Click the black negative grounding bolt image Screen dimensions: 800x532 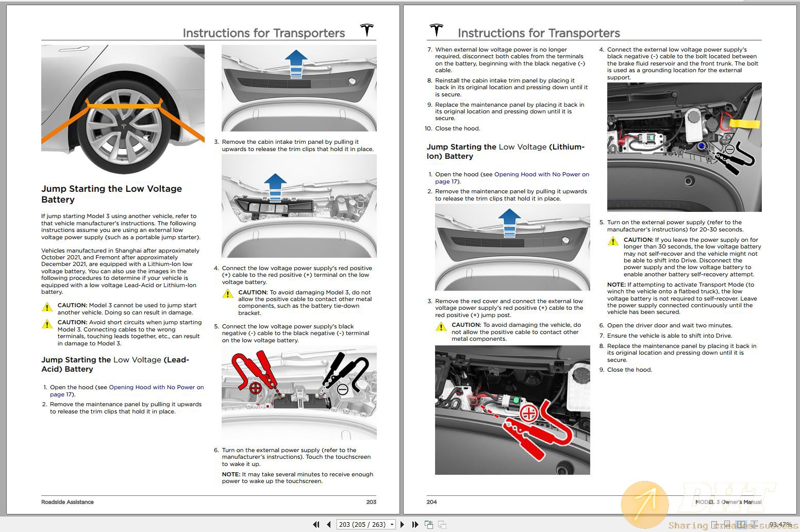pos(684,147)
